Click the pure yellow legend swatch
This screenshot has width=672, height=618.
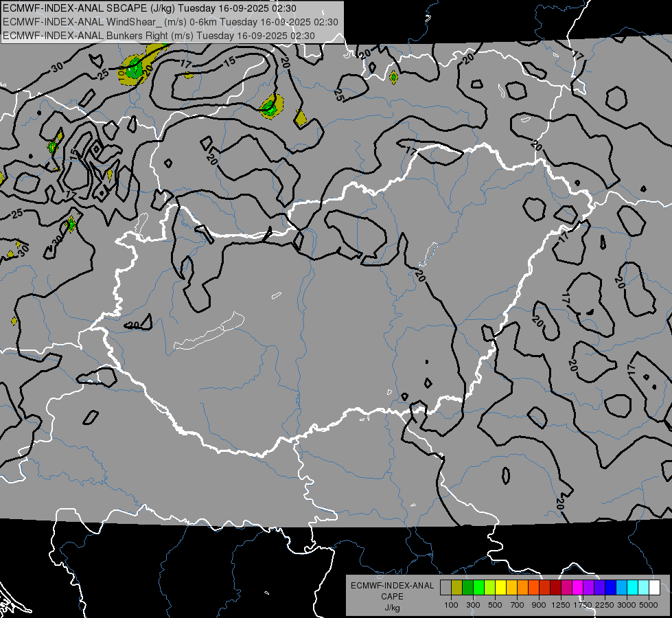click(500, 588)
